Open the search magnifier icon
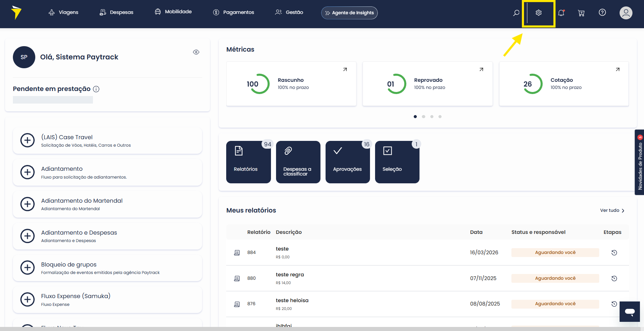This screenshot has width=644, height=331. tap(516, 13)
